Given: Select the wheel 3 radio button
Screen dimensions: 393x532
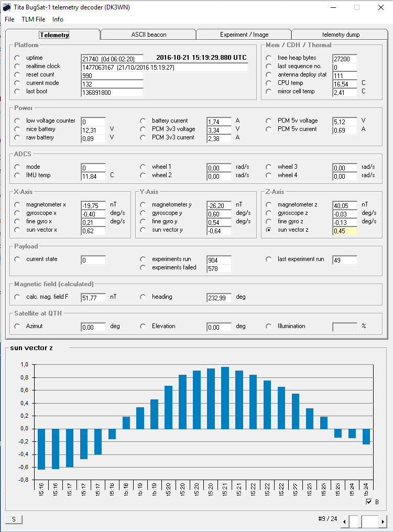Looking at the screenshot, I should click(x=269, y=167).
